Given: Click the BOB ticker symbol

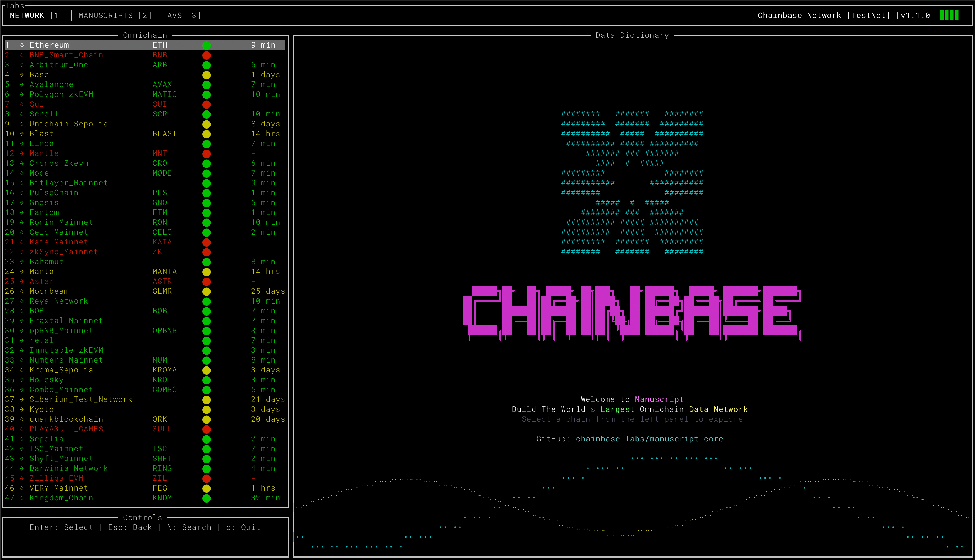Looking at the screenshot, I should (x=160, y=311).
